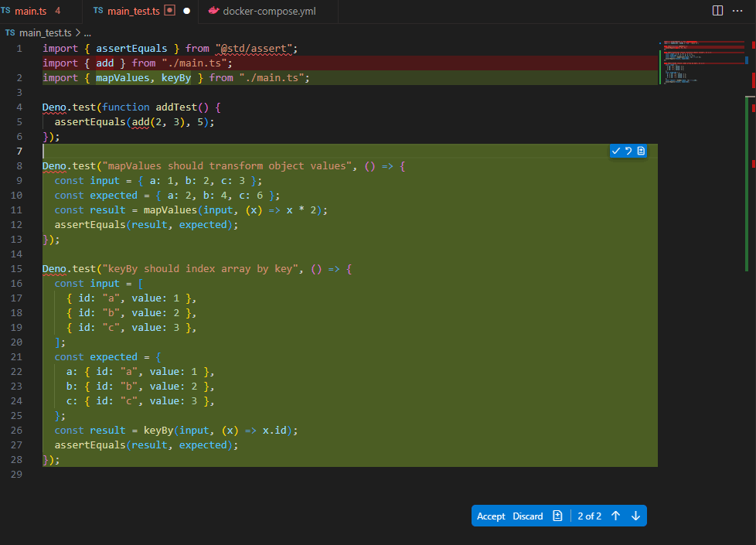Open the docker-compose.yml tab
Image resolution: width=756 pixels, height=545 pixels.
(268, 11)
